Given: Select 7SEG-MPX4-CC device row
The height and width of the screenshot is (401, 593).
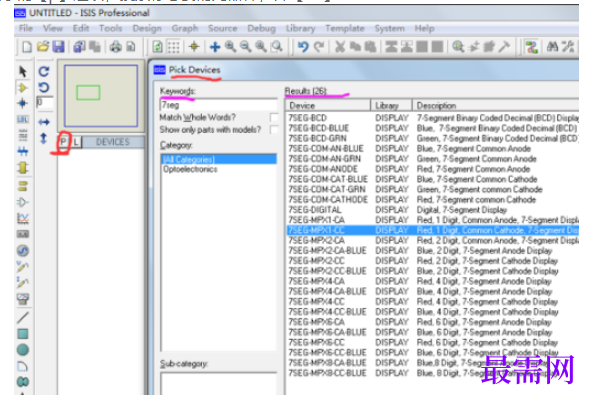Looking at the screenshot, I should (432, 302).
